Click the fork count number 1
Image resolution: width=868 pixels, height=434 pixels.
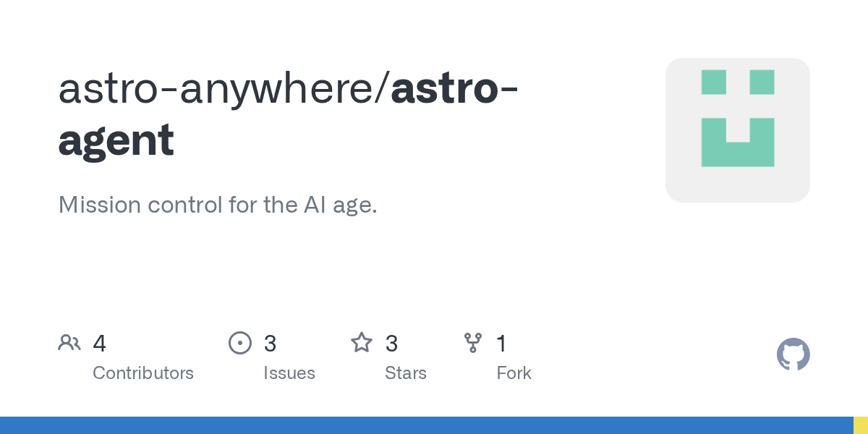coord(501,344)
